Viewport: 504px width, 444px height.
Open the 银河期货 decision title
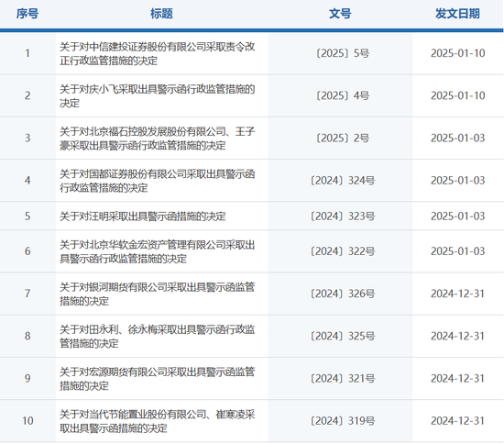click(x=158, y=294)
